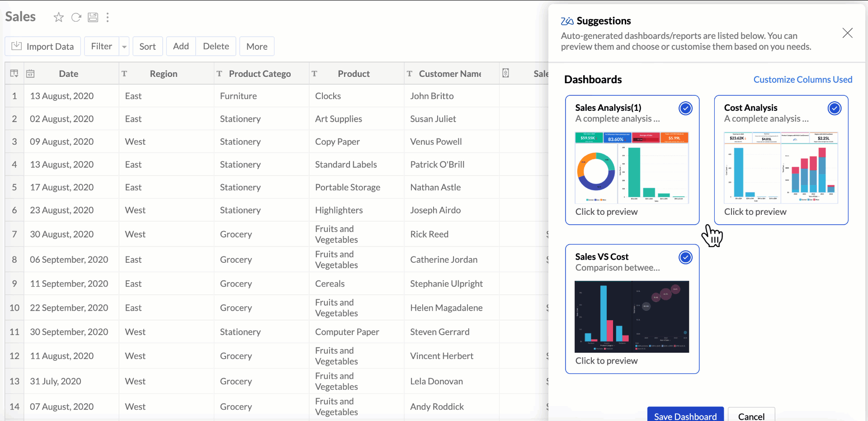
Task: Click Sort in the toolbar
Action: point(147,47)
